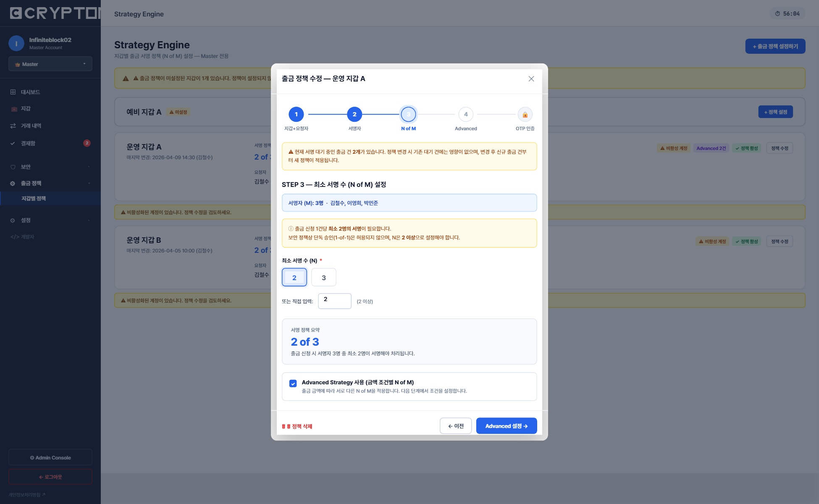Click the 운영 지갑 B card title
The height and width of the screenshot is (504, 819).
click(144, 240)
